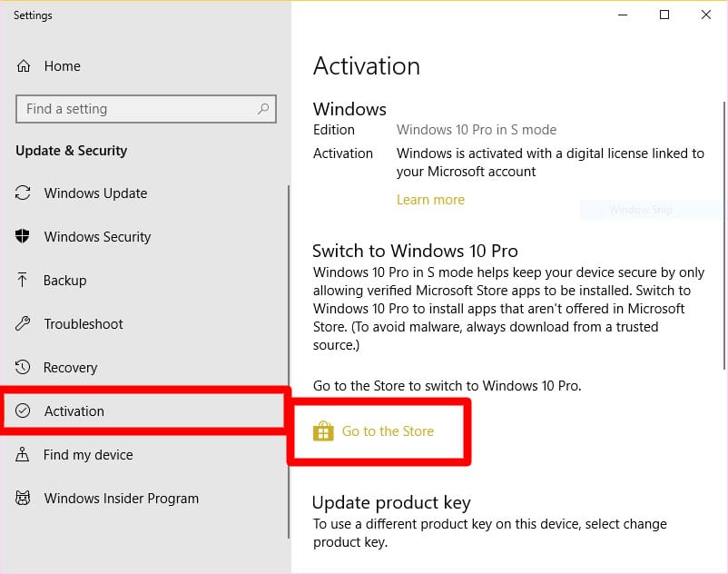Click the Windows Update refresh icon

[x=23, y=193]
